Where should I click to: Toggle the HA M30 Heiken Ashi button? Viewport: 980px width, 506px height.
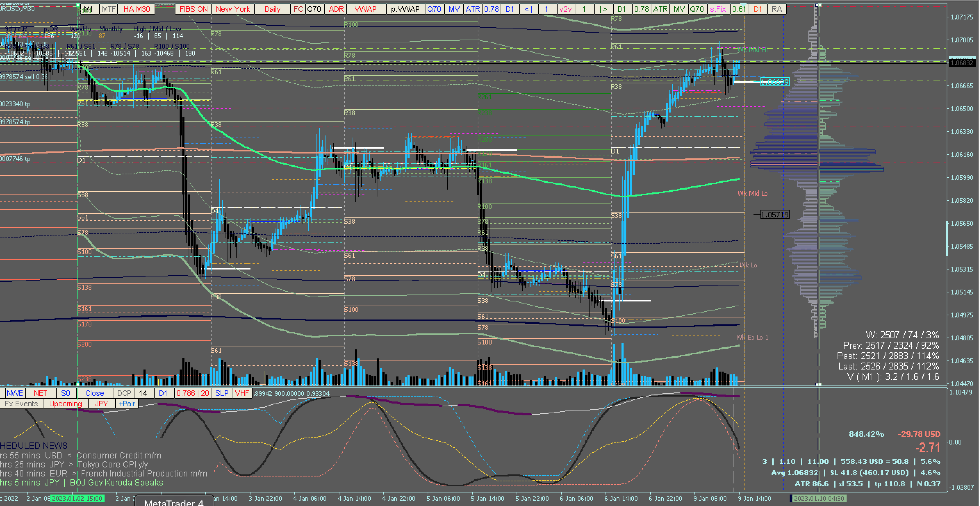(136, 9)
